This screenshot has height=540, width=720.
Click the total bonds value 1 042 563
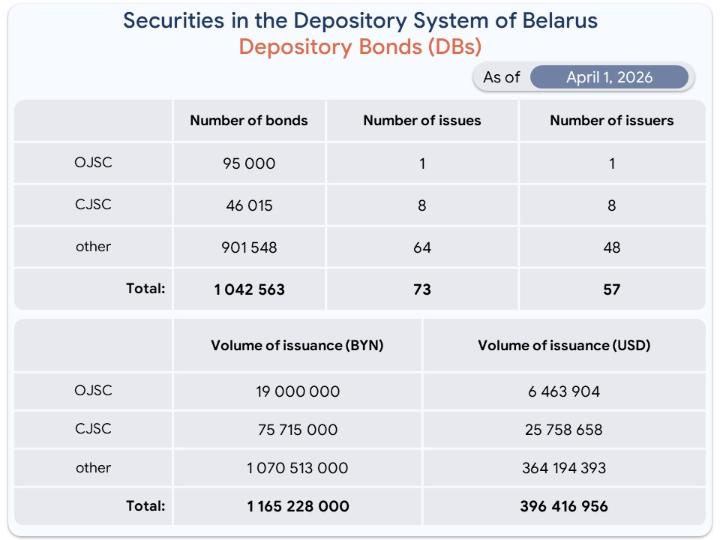[x=249, y=290]
